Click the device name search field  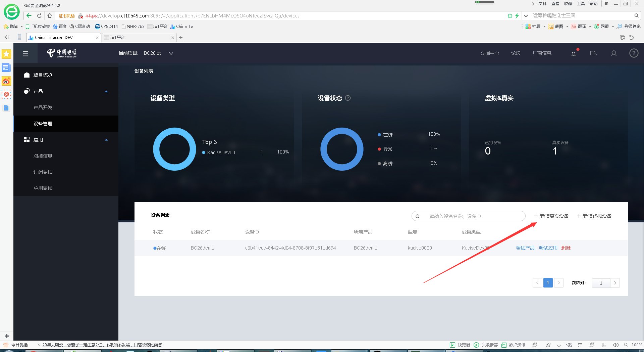point(469,216)
